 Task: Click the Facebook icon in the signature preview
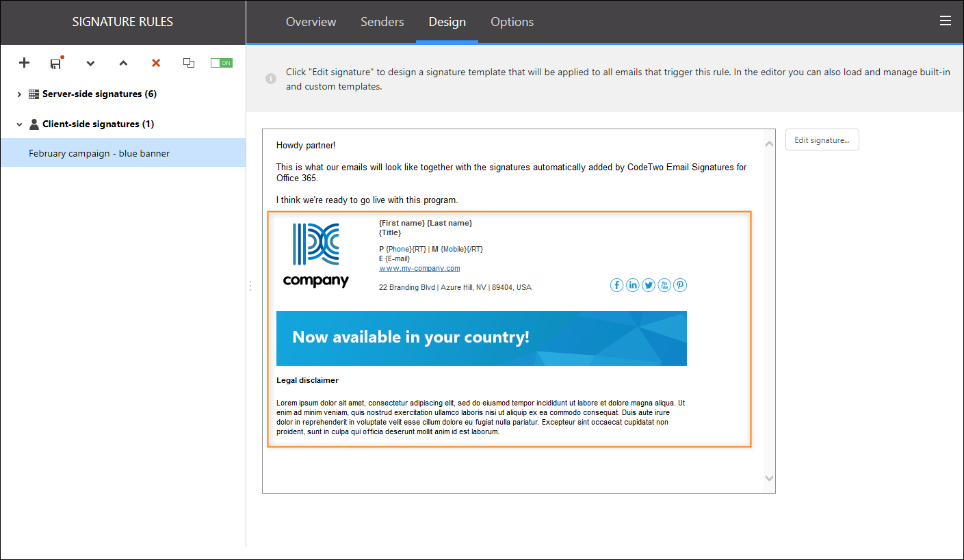(x=616, y=284)
